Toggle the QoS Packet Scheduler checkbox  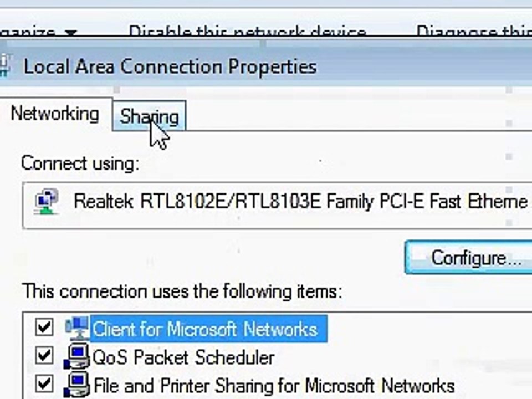pos(44,356)
